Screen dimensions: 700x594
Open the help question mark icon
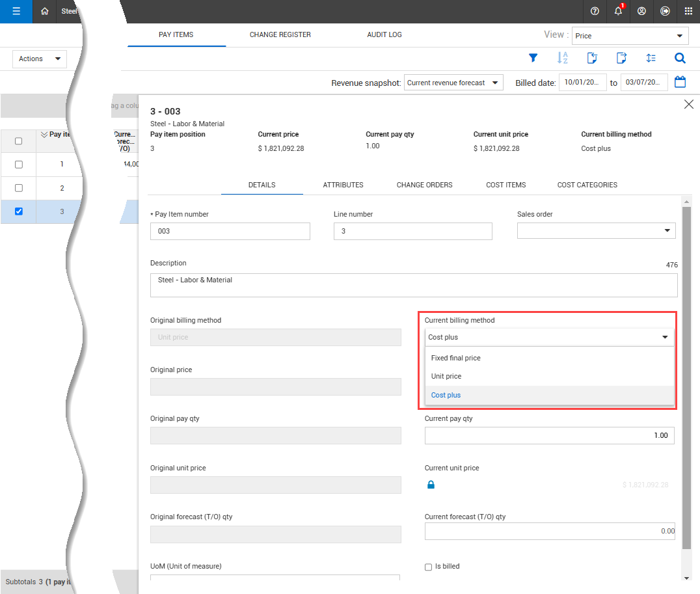pyautogui.click(x=595, y=11)
